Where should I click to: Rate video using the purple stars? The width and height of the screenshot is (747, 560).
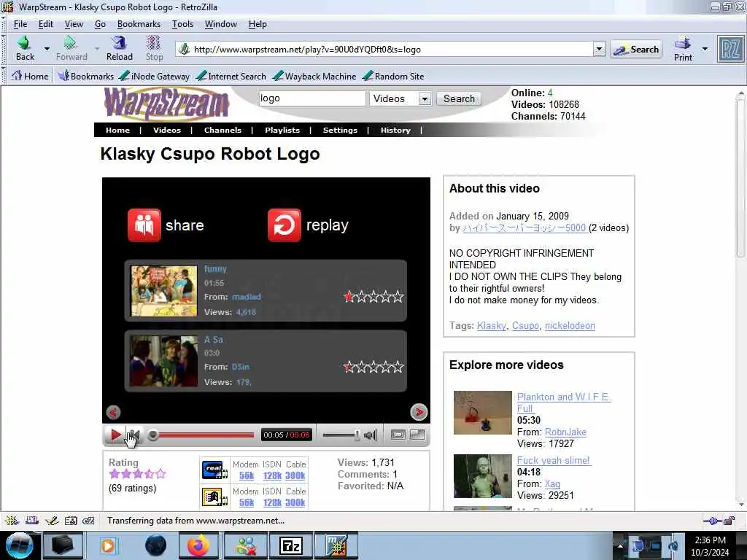[x=137, y=474]
